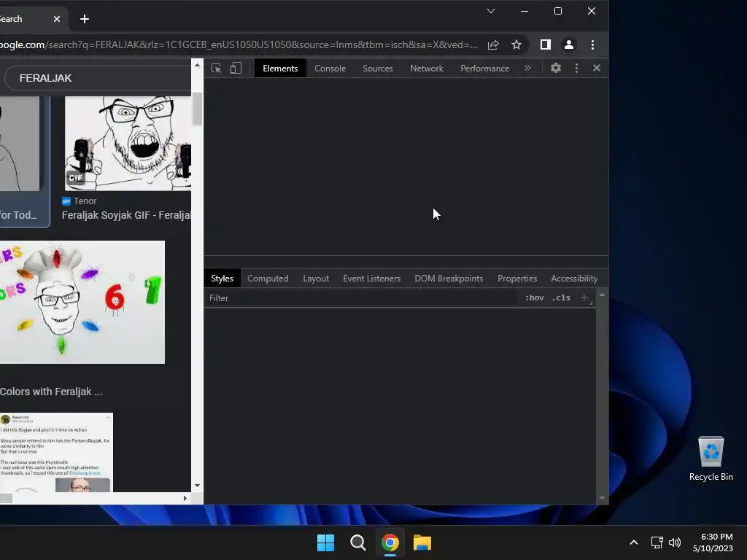Show hidden system tray icons
This screenshot has height=560, width=747.
[634, 542]
